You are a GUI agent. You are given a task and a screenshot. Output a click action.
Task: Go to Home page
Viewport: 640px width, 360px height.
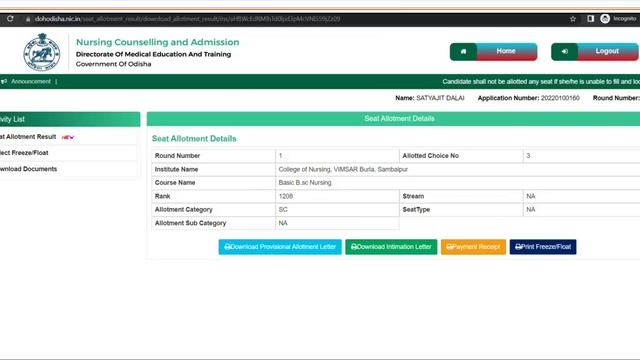493,51
